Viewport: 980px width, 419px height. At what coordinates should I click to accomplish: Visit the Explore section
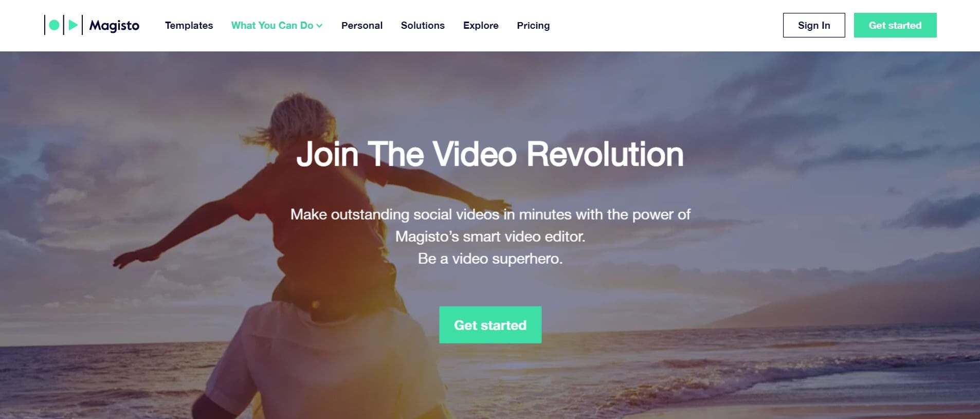click(481, 25)
